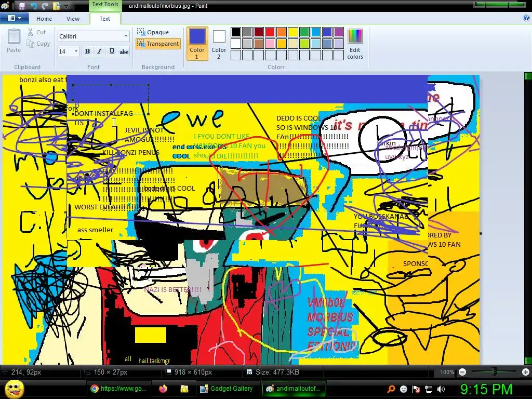Open the Paint file menu button

pos(14,18)
